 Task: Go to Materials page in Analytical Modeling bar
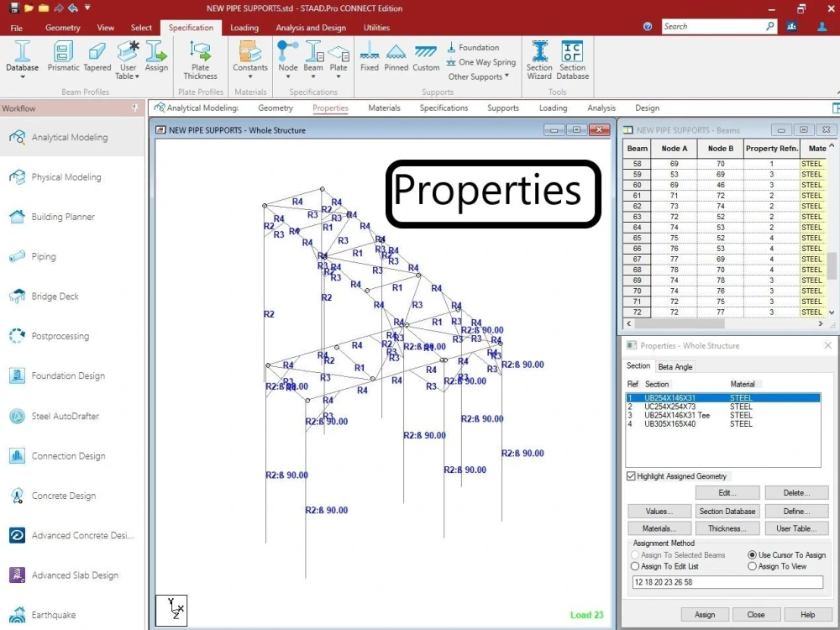click(x=384, y=108)
